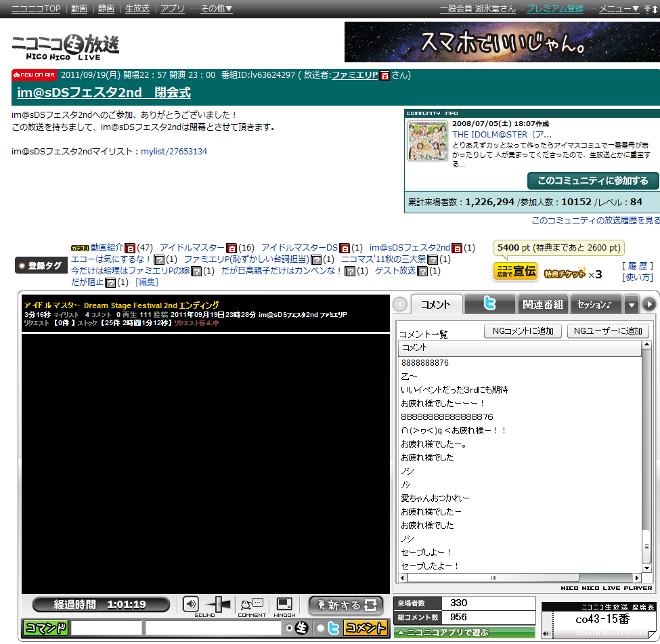Viewport: 660px width, 644px height.
Task: Click question icon after だが阻止 tag
Action: pos(110,282)
